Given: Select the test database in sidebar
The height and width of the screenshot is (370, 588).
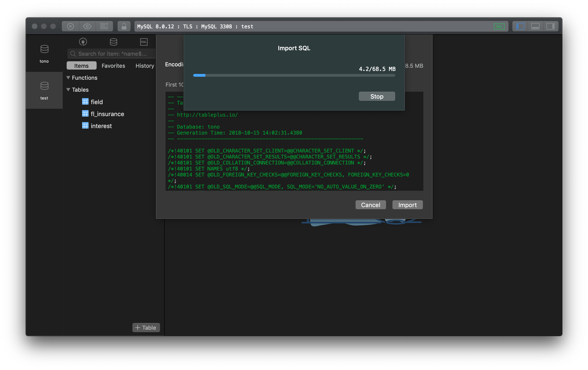Looking at the screenshot, I should tap(44, 90).
